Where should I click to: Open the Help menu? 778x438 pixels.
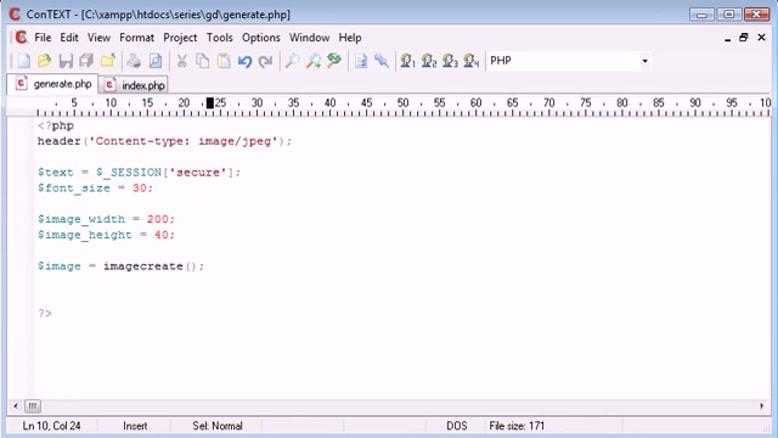tap(350, 38)
